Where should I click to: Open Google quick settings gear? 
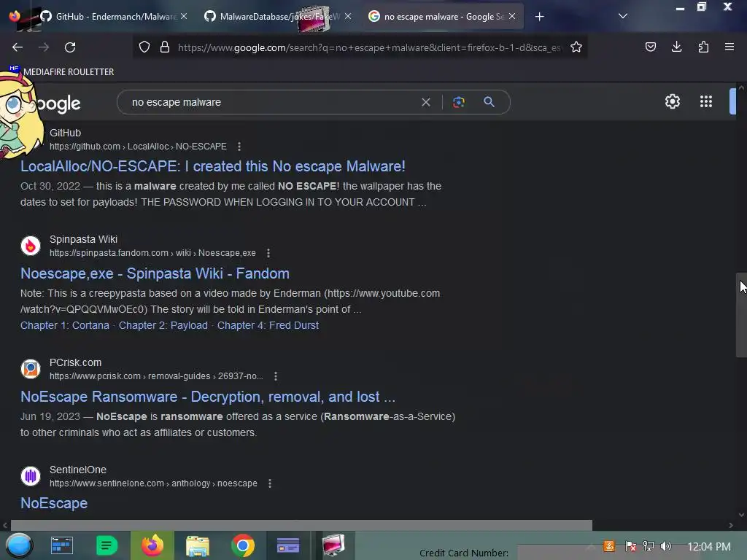(x=672, y=101)
